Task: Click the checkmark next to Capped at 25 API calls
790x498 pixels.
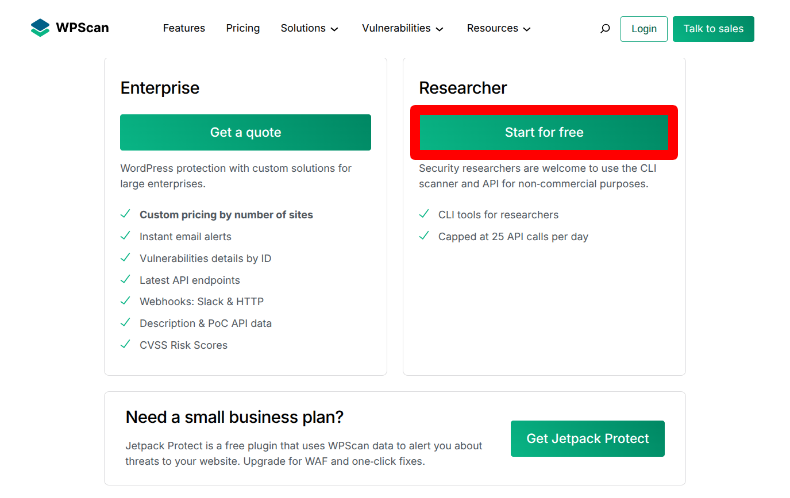Action: [x=424, y=236]
